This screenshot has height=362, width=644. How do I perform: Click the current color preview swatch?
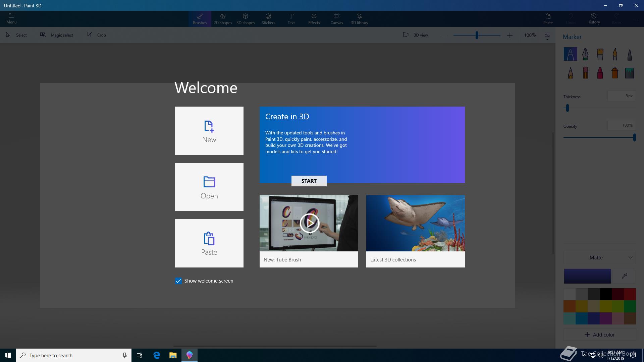click(587, 276)
